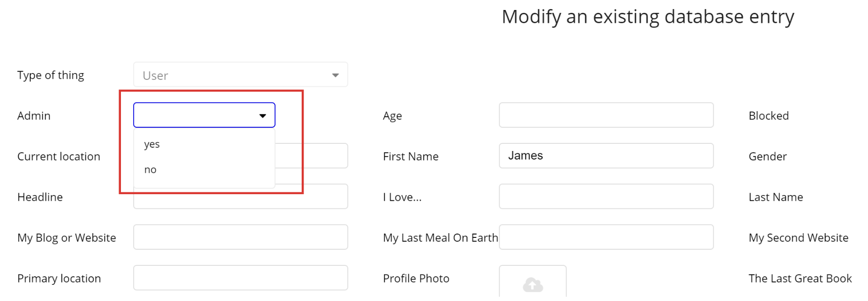Screen dimensions: 868x301
Task: Choose "no" from the Admin dropdown list
Action: (150, 170)
